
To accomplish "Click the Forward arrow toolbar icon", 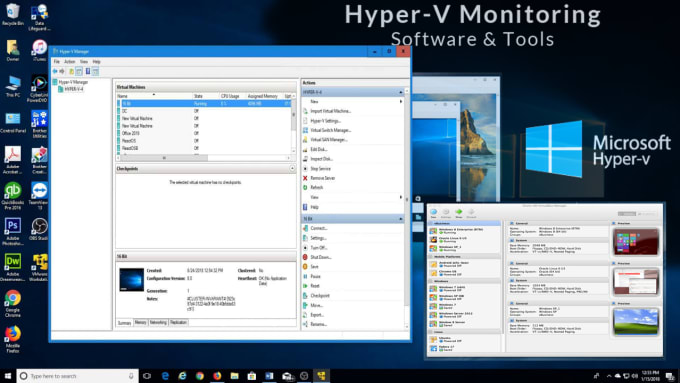I will pos(62,71).
